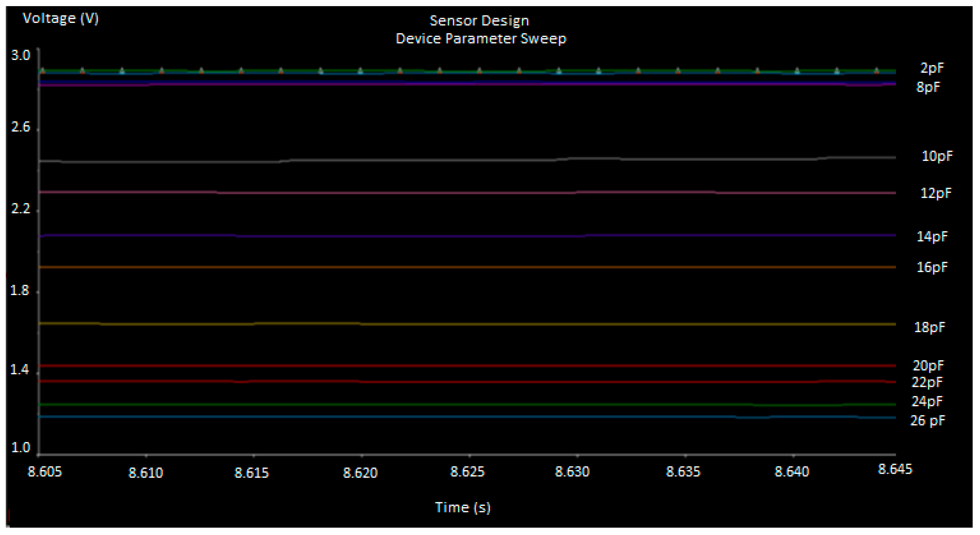
Task: Click the 8.620 time axis value
Action: pos(360,473)
